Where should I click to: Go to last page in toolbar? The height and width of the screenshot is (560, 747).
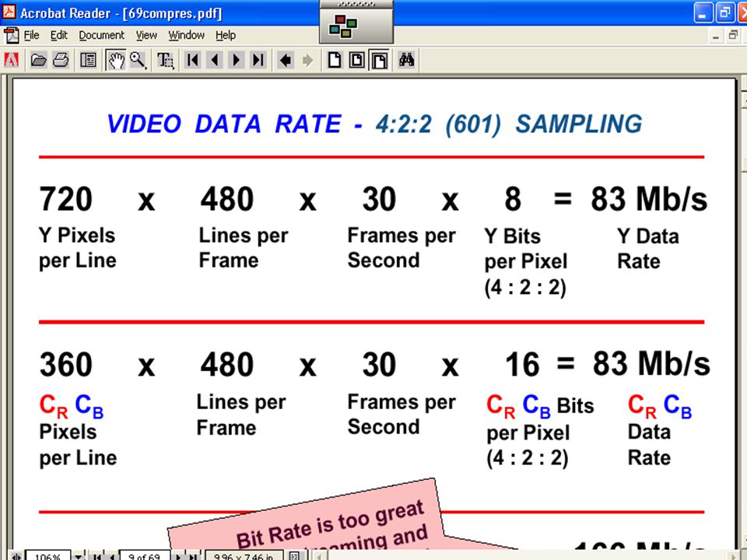[x=258, y=60]
